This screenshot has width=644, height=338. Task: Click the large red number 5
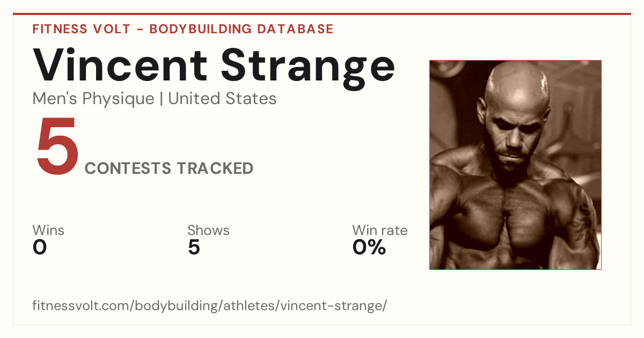pos(57,148)
